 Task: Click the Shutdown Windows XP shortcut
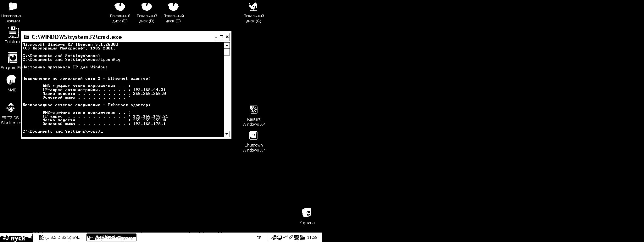[x=253, y=136]
